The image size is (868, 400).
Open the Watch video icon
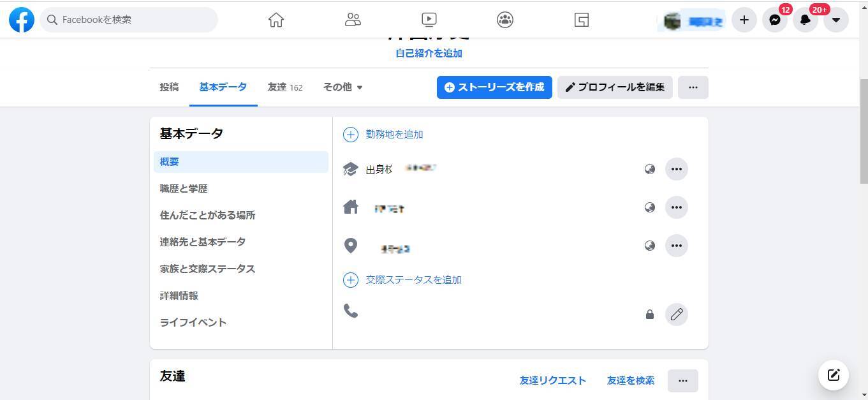pyautogui.click(x=429, y=20)
